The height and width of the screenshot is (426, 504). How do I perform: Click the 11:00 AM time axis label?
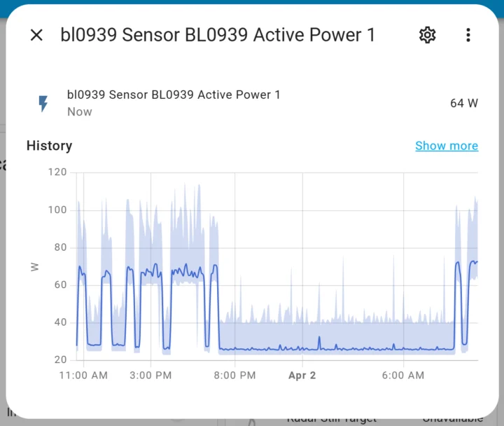(x=83, y=376)
